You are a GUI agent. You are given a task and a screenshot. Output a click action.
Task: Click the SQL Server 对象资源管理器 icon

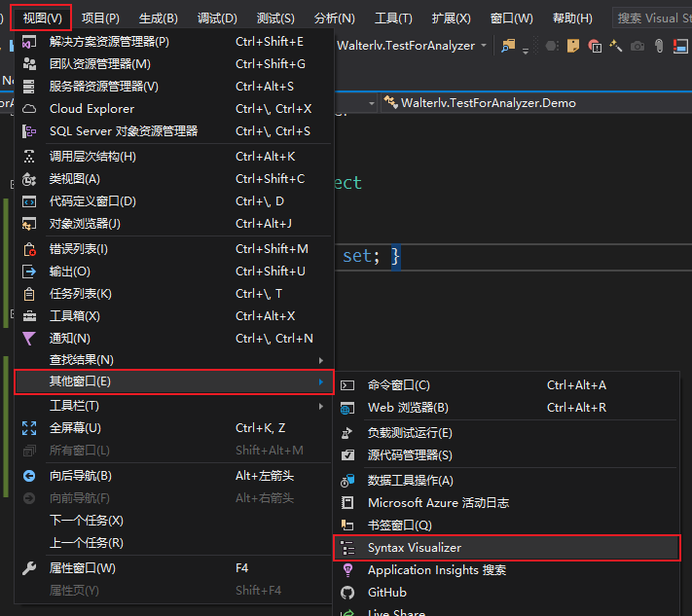(29, 131)
